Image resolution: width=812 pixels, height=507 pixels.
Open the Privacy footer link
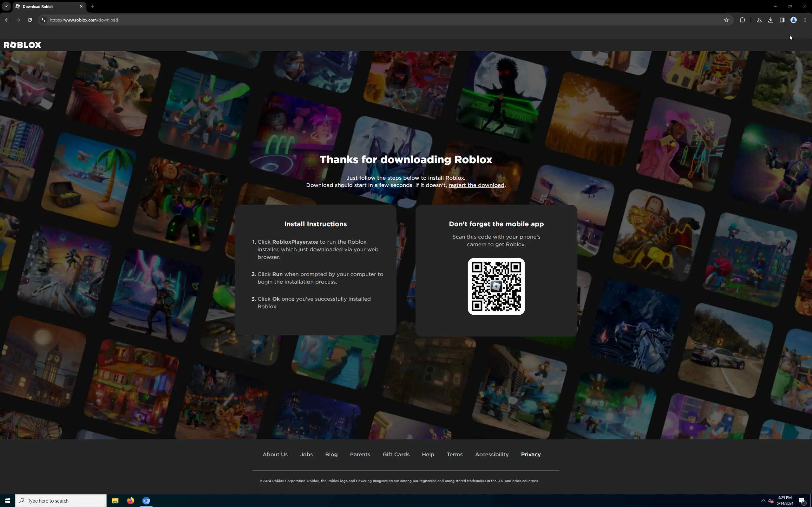click(x=530, y=454)
